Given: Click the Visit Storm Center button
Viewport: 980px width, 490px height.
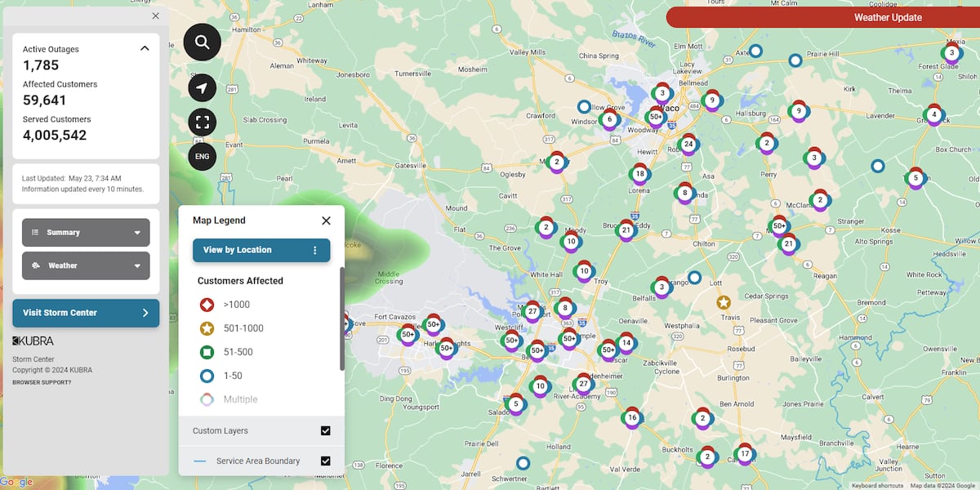Looking at the screenshot, I should point(86,313).
